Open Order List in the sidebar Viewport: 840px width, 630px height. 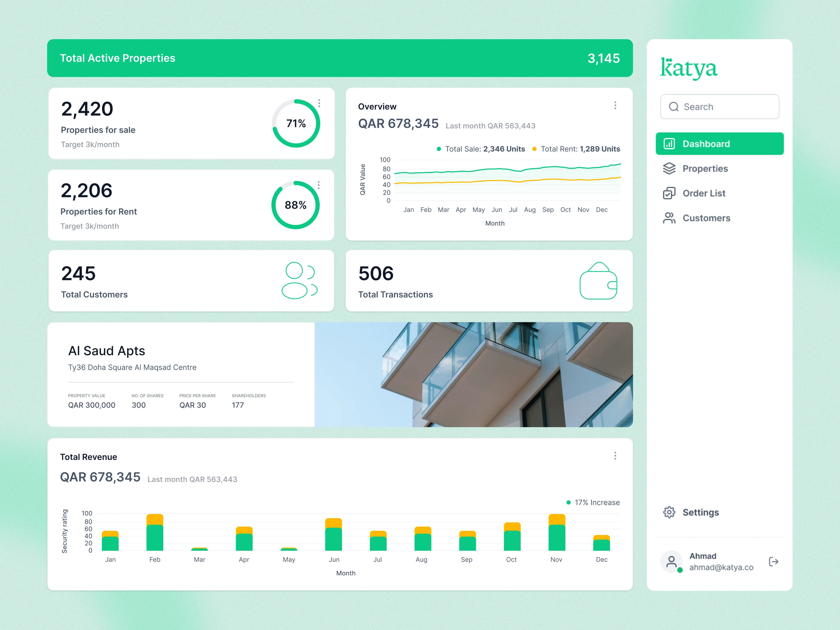[720, 193]
